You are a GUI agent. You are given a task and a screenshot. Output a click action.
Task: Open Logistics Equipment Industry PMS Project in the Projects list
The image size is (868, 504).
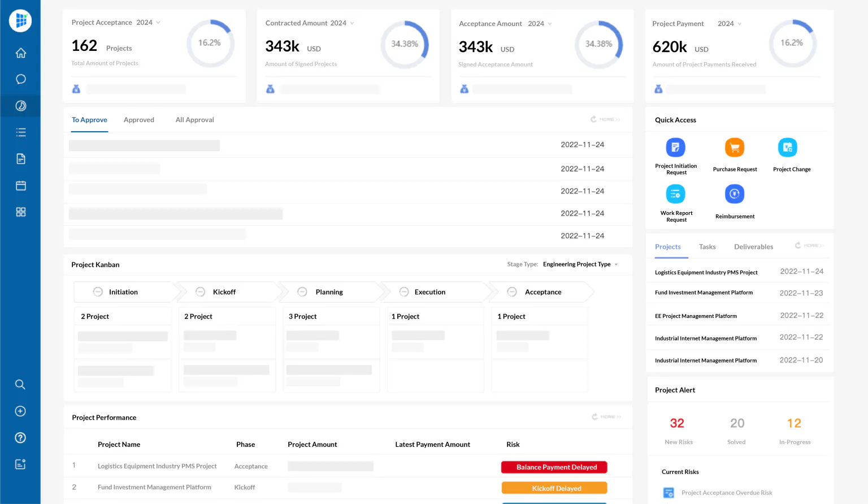(706, 273)
